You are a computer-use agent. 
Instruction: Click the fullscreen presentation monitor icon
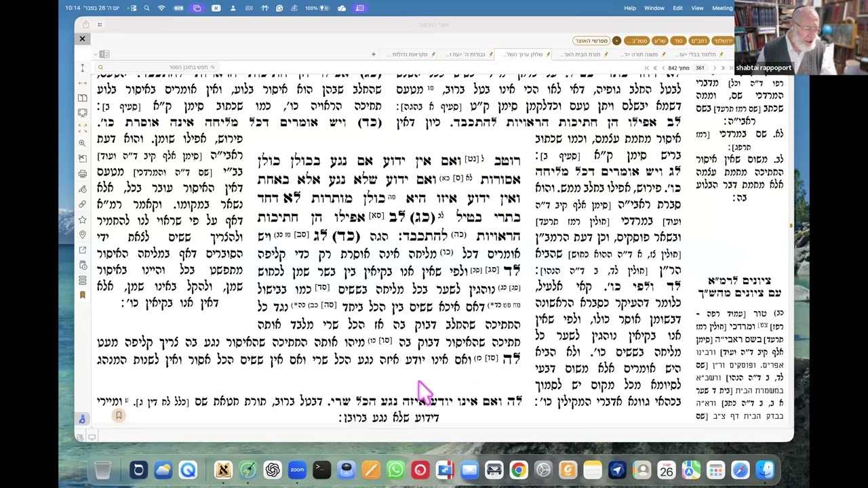pos(82,113)
